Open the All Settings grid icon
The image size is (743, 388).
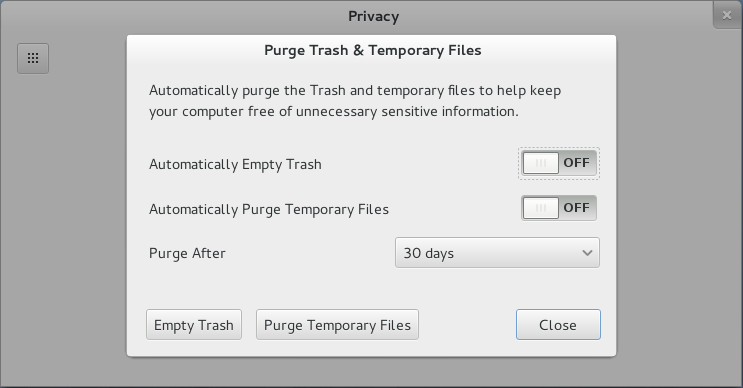coord(33,58)
